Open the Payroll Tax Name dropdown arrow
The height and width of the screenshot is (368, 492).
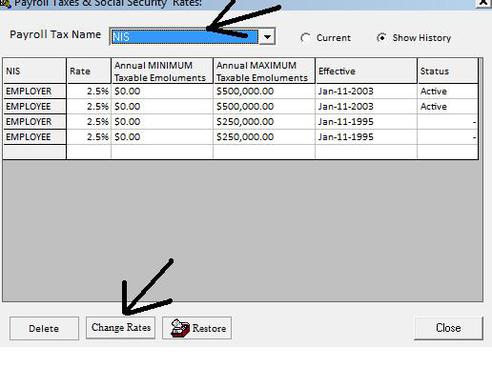(x=267, y=37)
